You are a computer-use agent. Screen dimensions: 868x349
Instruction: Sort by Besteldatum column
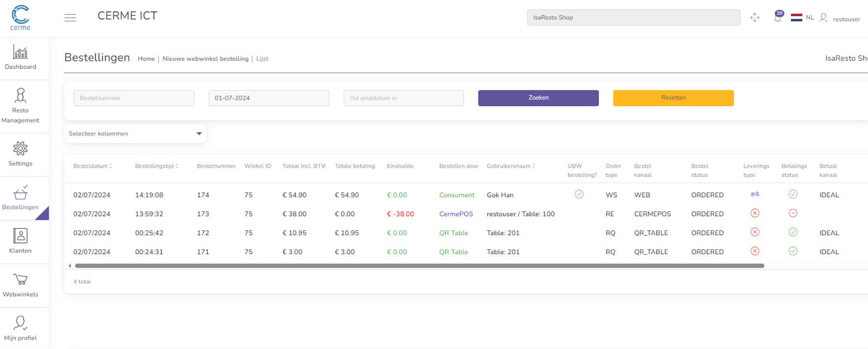click(93, 166)
